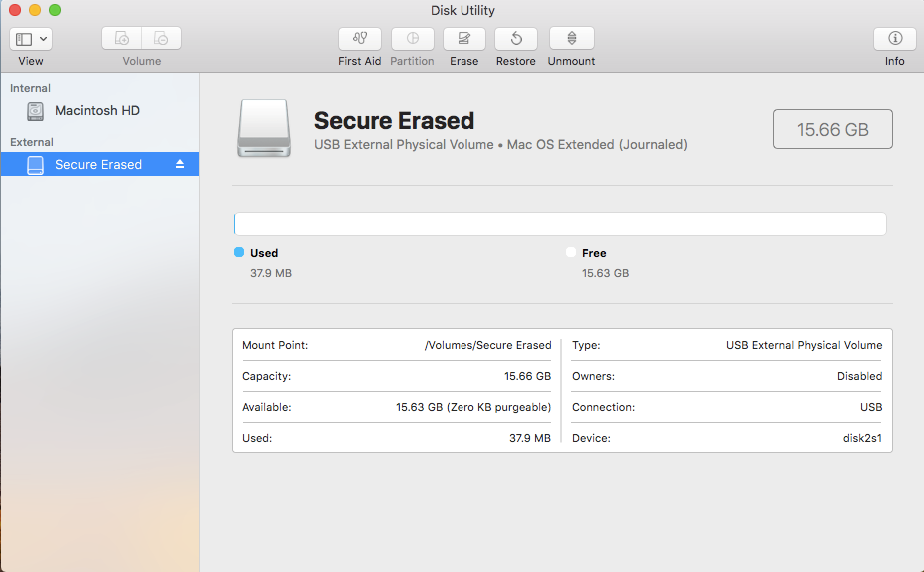Click the Secure Erased title heading
924x572 pixels.
point(394,121)
